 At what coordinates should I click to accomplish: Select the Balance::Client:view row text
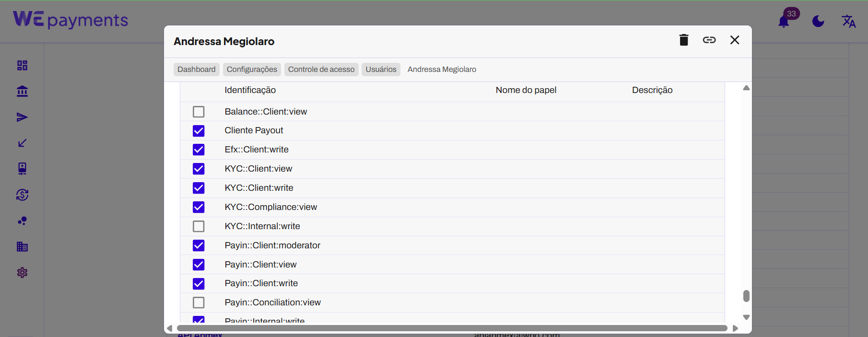click(x=266, y=112)
